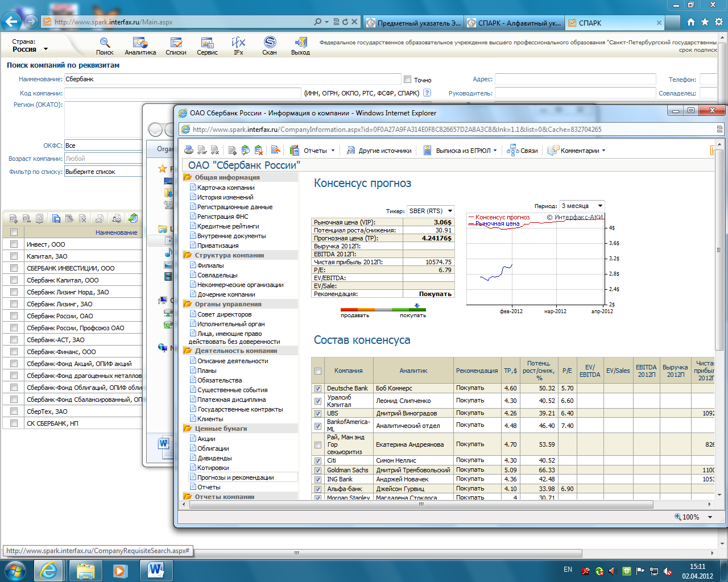728x582 pixels.
Task: Open browser favorites star icon
Action: [705, 22]
